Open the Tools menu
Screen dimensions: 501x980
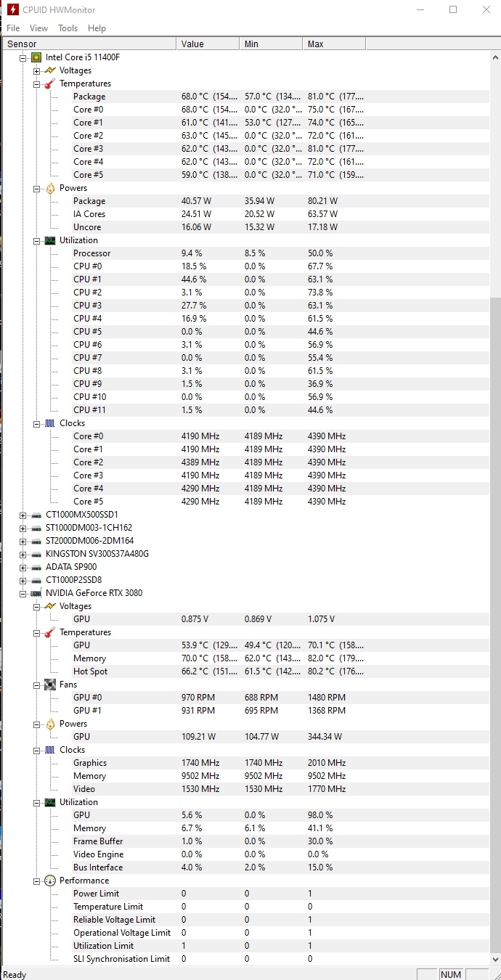coord(68,28)
